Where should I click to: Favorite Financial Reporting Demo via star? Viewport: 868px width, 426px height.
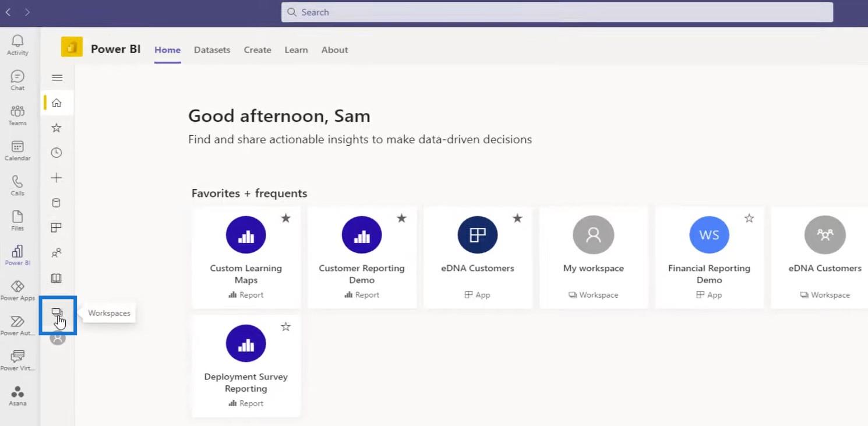point(749,218)
